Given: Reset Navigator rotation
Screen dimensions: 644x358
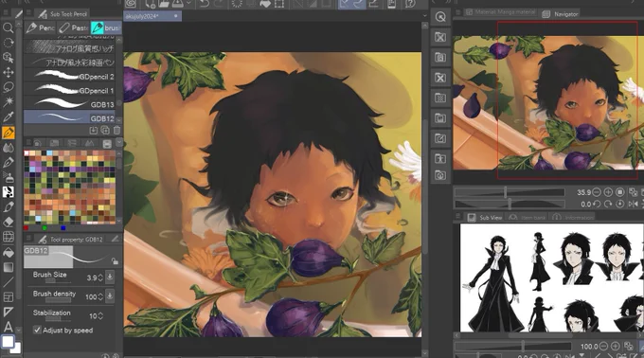Looking at the screenshot, I should (x=620, y=204).
